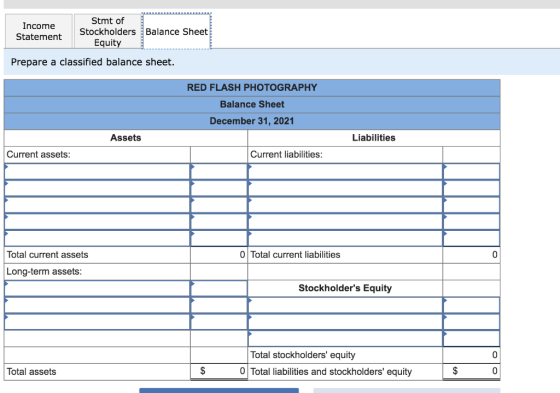Open the third current assets account dropdown
The image size is (560, 393).
tap(97, 205)
